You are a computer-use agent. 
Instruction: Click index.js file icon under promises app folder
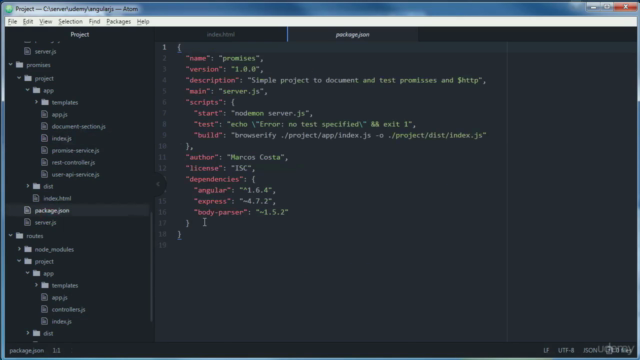pyautogui.click(x=44, y=138)
